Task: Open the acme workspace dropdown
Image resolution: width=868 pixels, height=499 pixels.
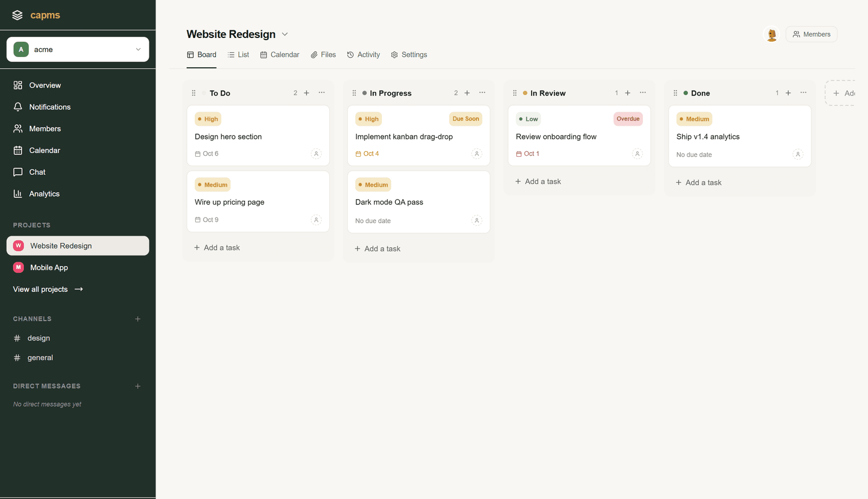Action: tap(78, 49)
